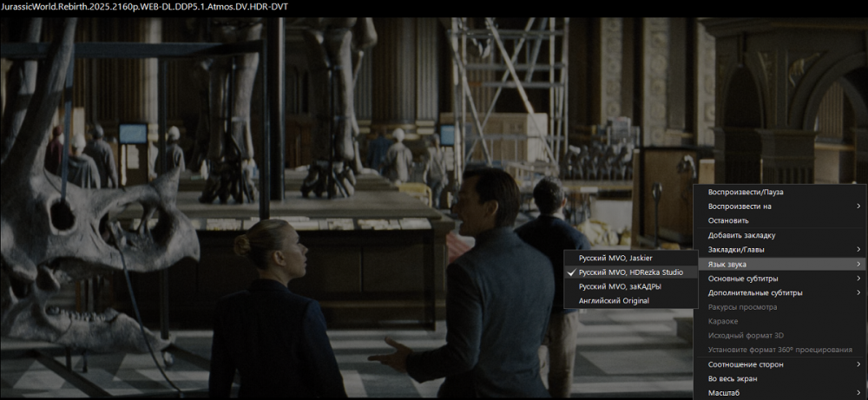Viewport: 868px width, 400px height.
Task: Click the chevron arrow beside Масштаб
Action: coord(858,393)
